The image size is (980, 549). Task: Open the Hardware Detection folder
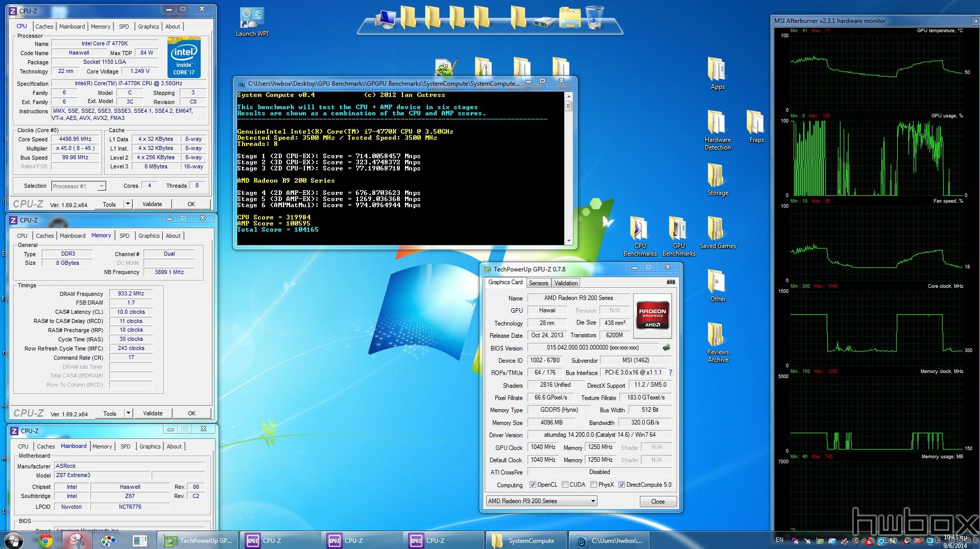coord(718,130)
